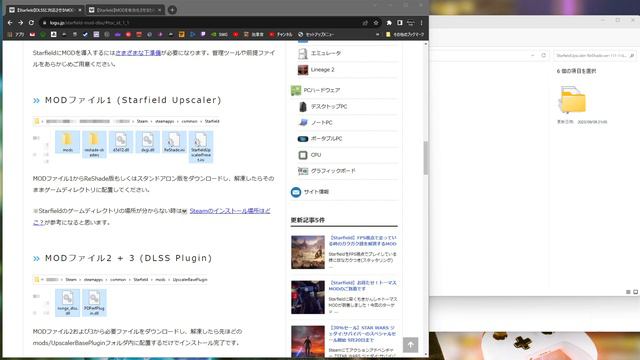Click the Thomas MOD article thumbnail

(308, 297)
